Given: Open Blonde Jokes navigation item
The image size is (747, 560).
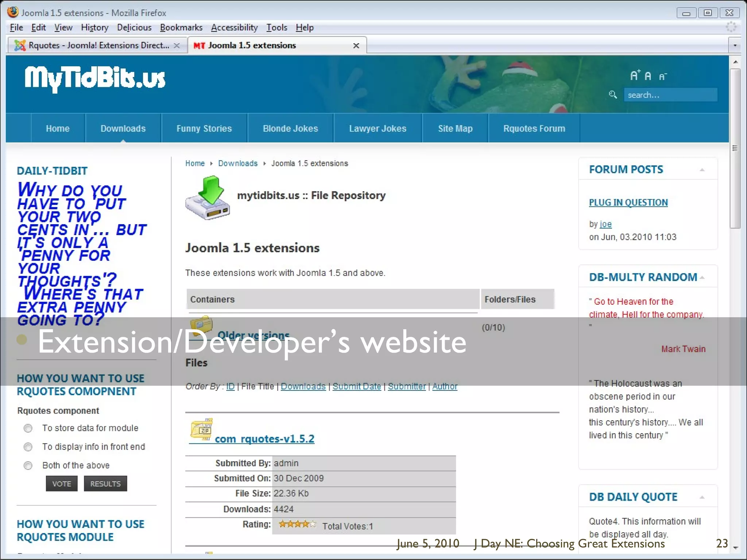Looking at the screenshot, I should [x=290, y=128].
